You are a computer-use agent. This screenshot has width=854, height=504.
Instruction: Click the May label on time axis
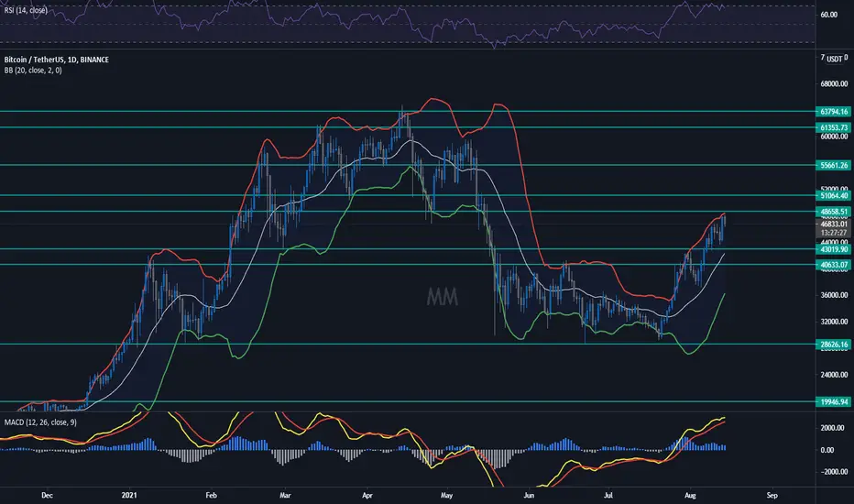point(446,495)
